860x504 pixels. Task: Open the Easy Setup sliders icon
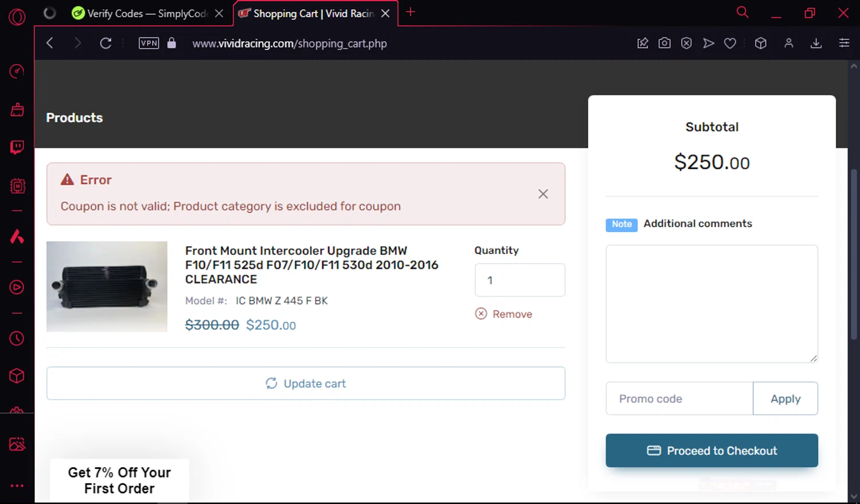point(844,43)
